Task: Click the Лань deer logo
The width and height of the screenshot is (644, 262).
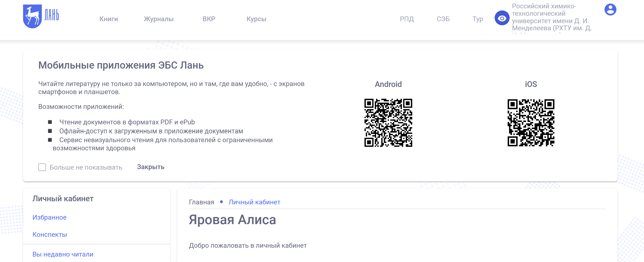Action: pos(41,16)
